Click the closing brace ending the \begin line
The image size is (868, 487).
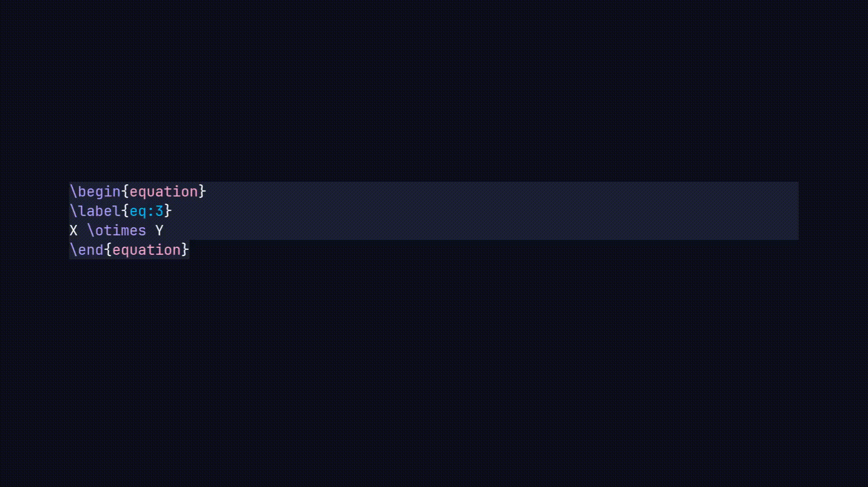click(203, 192)
